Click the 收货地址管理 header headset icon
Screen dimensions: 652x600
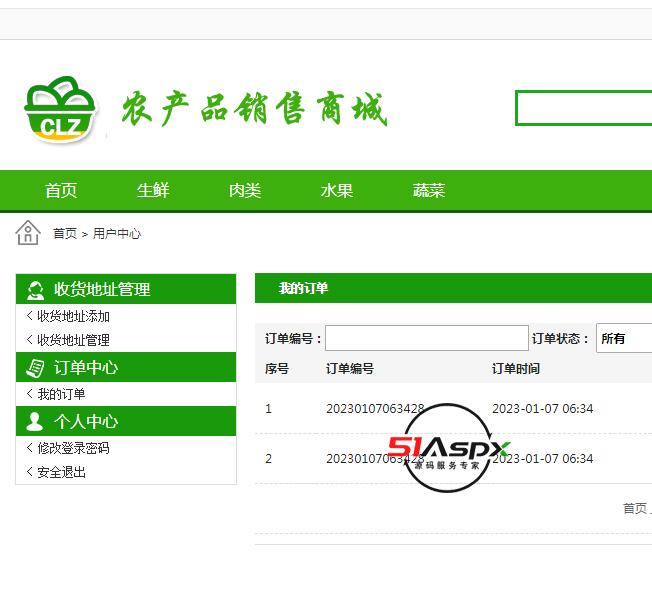tap(35, 290)
